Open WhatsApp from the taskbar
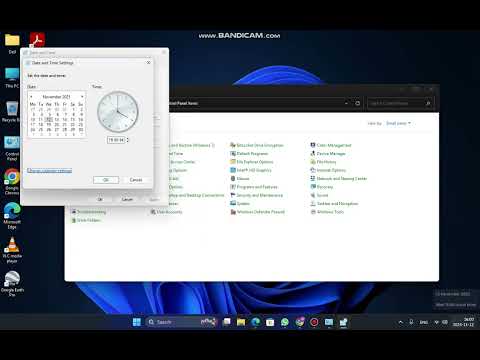The height and width of the screenshot is (360, 480). [285, 322]
